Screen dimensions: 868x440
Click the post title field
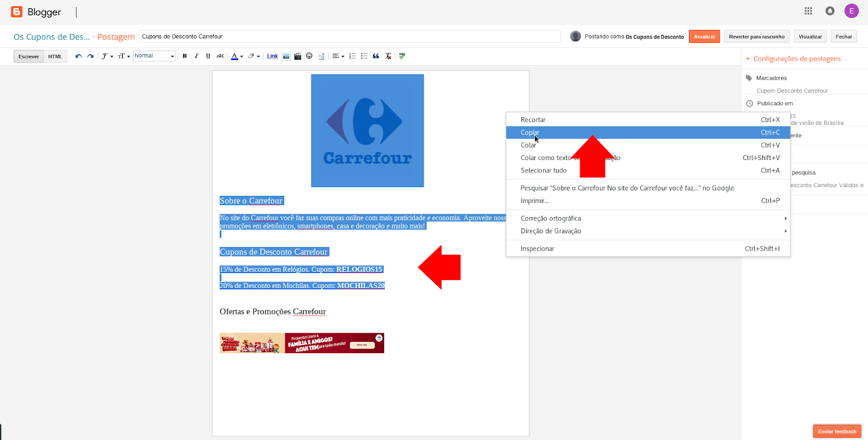(x=350, y=36)
